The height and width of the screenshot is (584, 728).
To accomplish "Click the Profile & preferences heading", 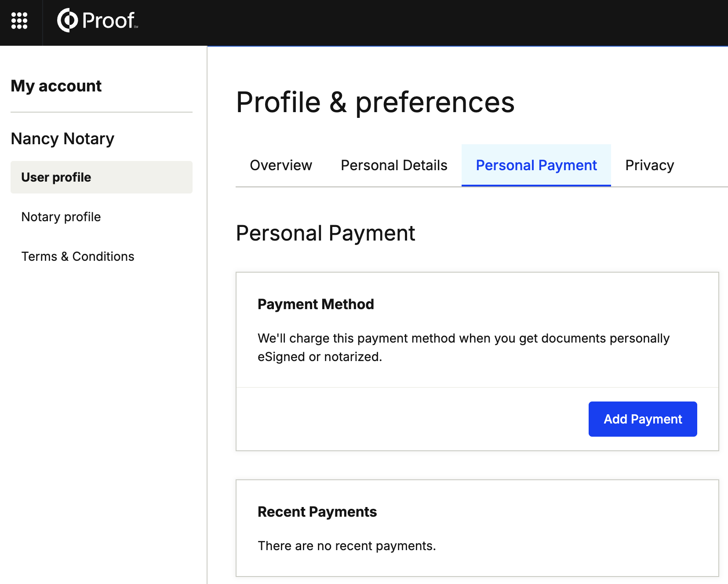I will click(x=375, y=102).
